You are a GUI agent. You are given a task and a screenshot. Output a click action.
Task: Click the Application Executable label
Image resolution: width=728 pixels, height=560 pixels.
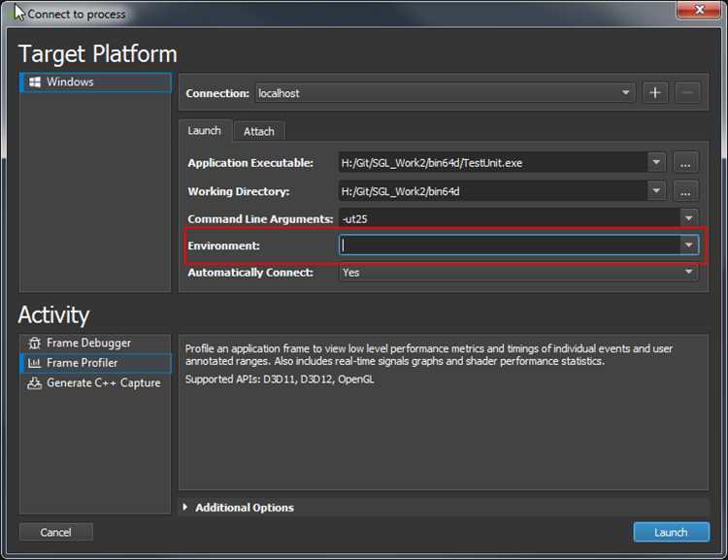[x=250, y=163]
